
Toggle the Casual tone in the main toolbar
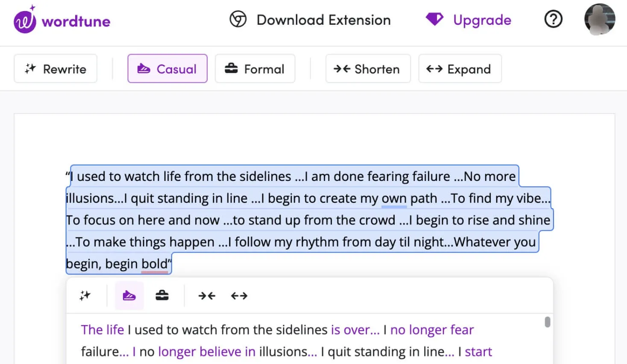pyautogui.click(x=167, y=68)
